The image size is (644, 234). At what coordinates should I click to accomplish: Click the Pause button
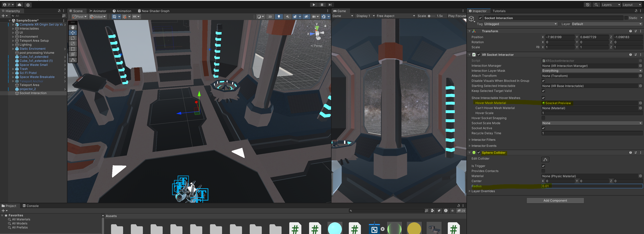pos(322,5)
